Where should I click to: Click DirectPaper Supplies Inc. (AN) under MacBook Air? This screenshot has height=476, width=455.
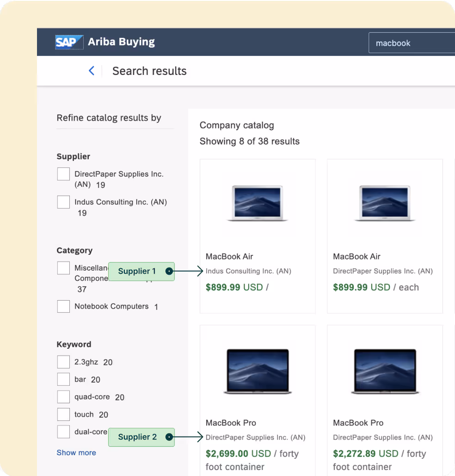[383, 271]
